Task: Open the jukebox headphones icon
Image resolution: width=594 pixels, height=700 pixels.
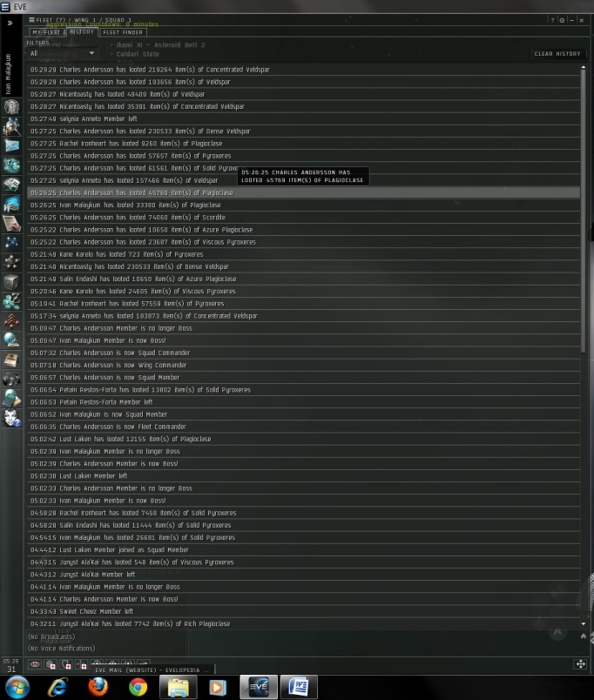Action: pos(11,379)
